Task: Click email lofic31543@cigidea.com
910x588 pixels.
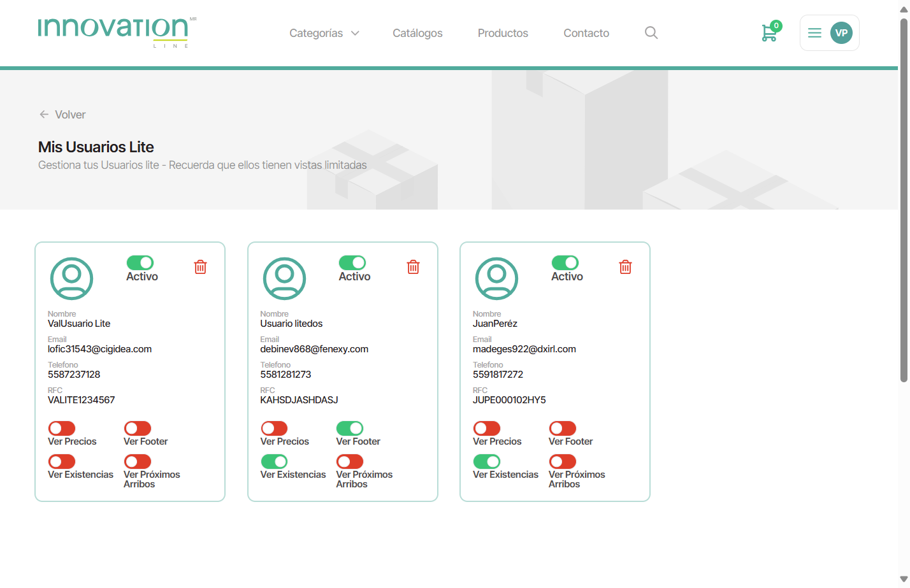Action: click(99, 349)
